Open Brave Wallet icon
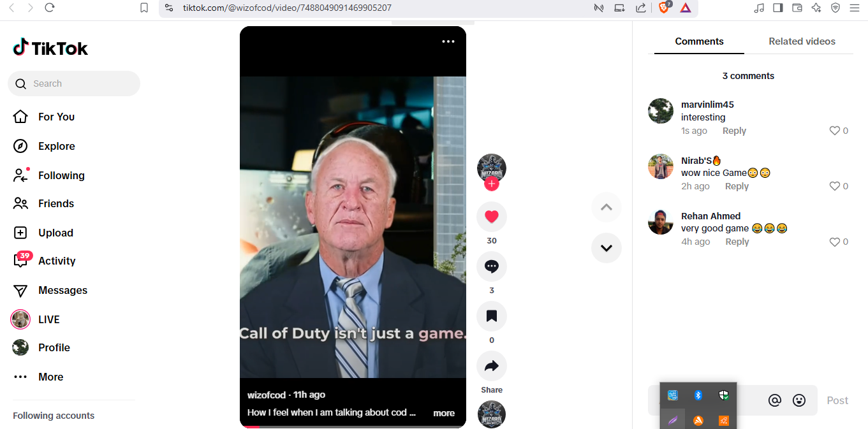Image resolution: width=868 pixels, height=429 pixels. [797, 8]
